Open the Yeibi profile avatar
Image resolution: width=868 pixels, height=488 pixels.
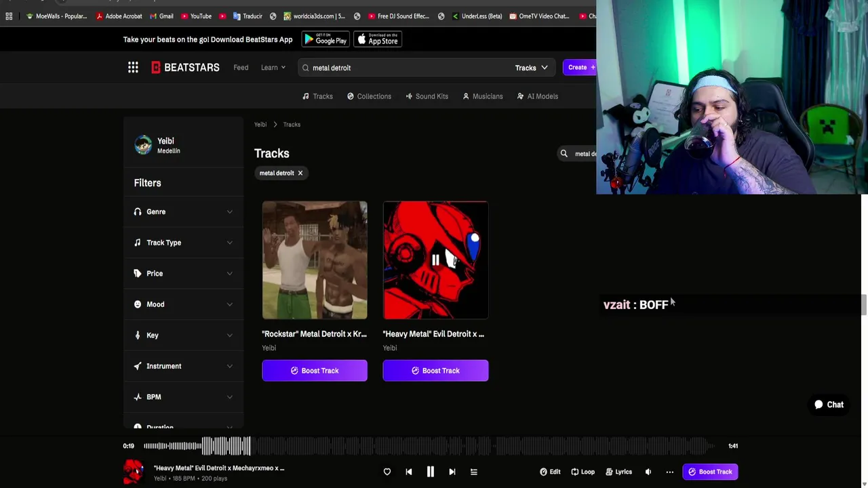(143, 145)
